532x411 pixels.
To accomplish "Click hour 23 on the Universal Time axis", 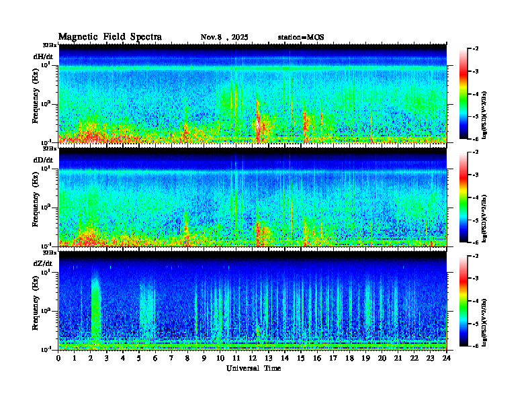I will tap(431, 359).
